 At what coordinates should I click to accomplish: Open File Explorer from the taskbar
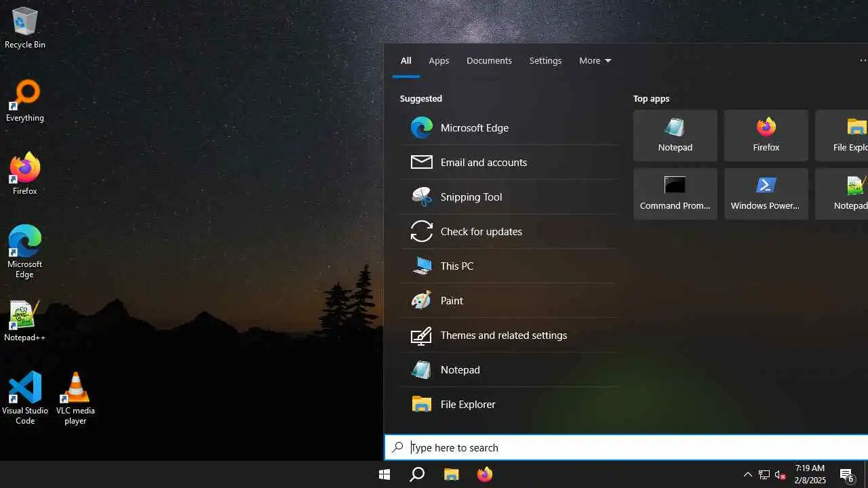(451, 474)
